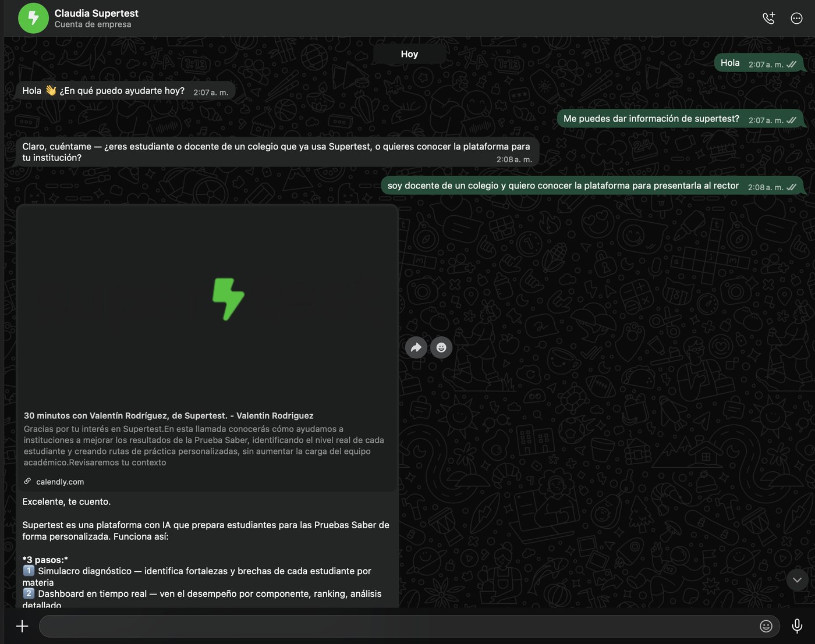
Task: Open attachment menu with plus icon
Action: tap(22, 626)
